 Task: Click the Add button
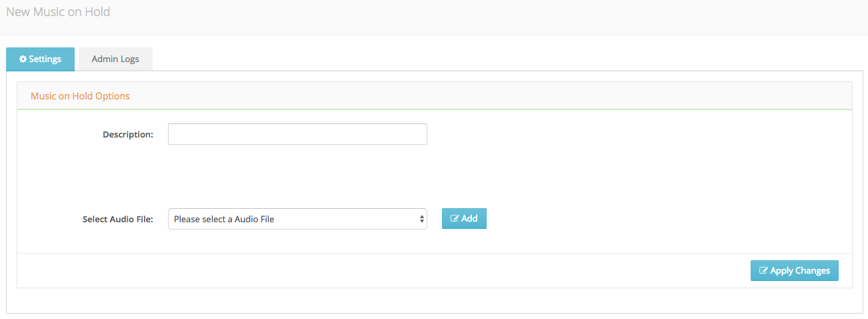tap(464, 219)
